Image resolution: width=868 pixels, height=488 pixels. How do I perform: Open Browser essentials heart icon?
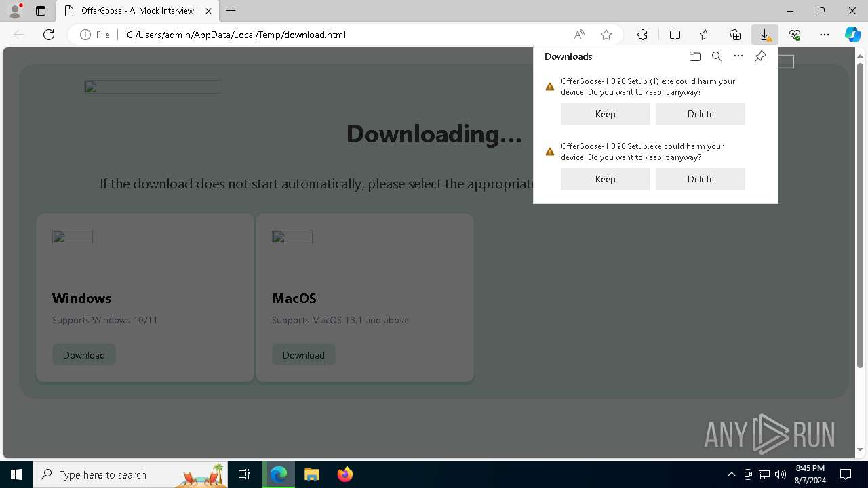[795, 35]
